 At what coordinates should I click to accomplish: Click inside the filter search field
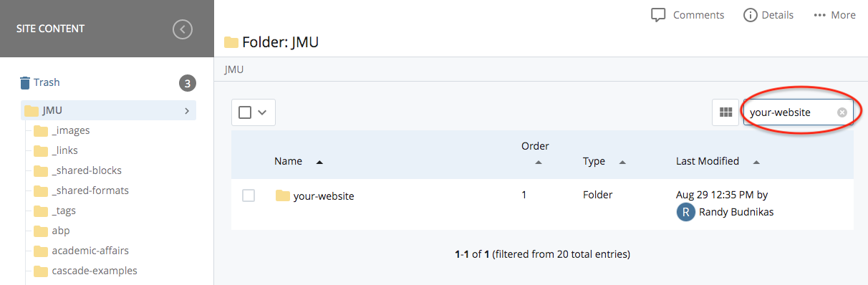791,112
